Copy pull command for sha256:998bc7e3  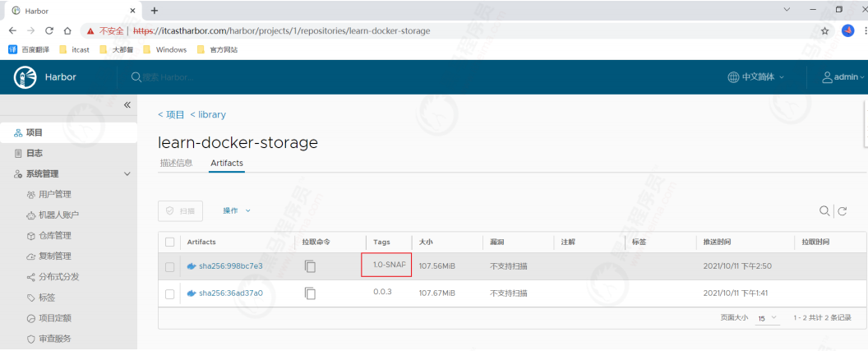click(x=310, y=266)
